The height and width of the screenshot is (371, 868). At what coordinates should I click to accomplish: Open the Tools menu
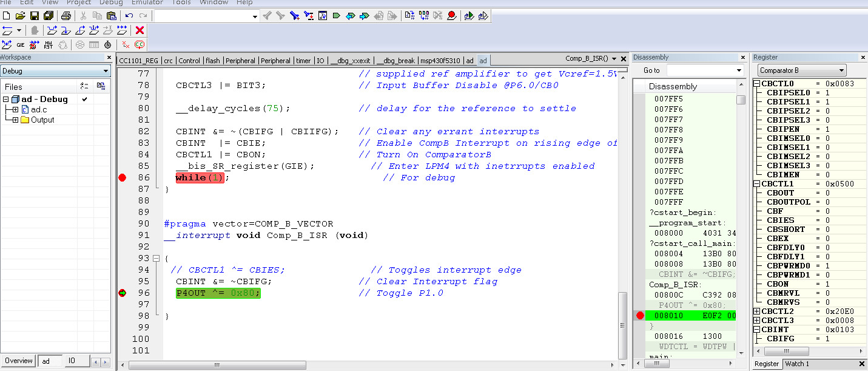pyautogui.click(x=181, y=2)
